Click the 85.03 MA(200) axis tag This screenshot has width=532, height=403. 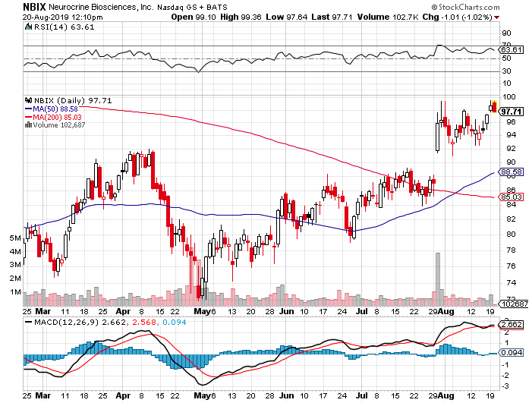coord(511,197)
